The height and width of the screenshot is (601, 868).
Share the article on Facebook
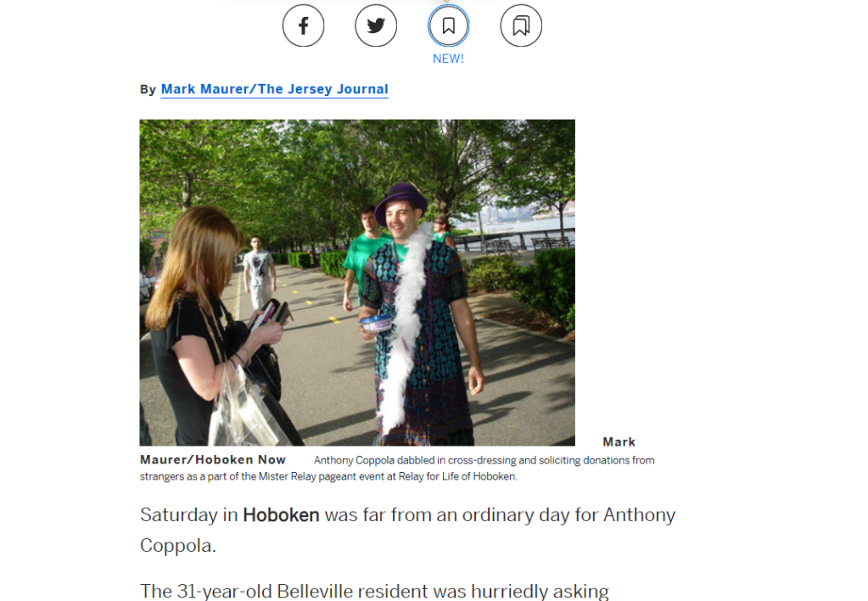pyautogui.click(x=303, y=25)
